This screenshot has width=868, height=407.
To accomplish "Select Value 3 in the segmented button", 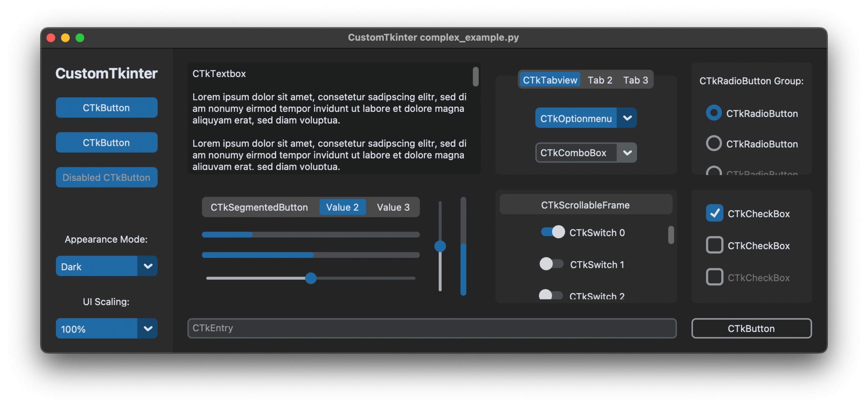I will tap(393, 207).
